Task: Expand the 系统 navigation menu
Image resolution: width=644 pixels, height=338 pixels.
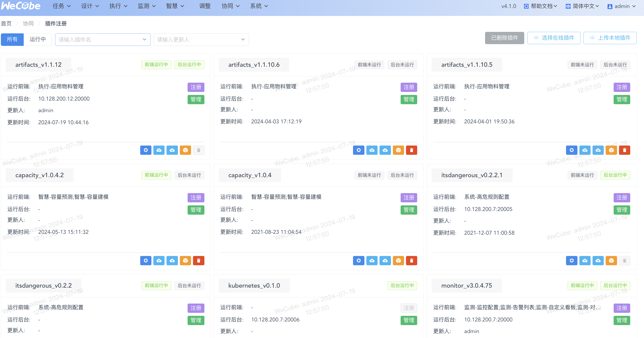Action: click(259, 6)
